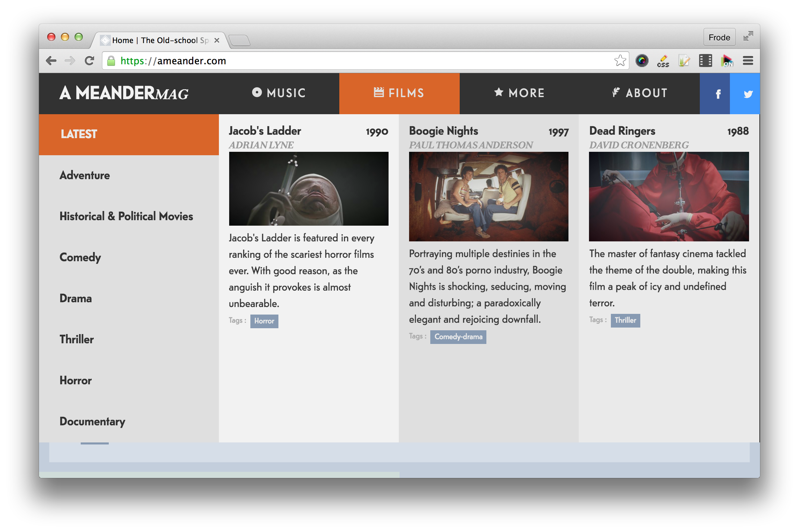
Task: Click the Frode profile button
Action: click(719, 37)
